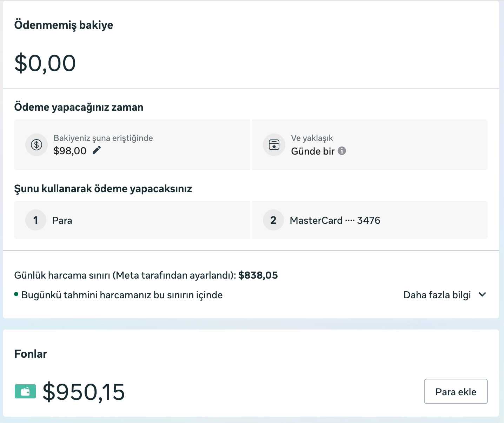Click the $838,05 daily spending limit value

(258, 275)
